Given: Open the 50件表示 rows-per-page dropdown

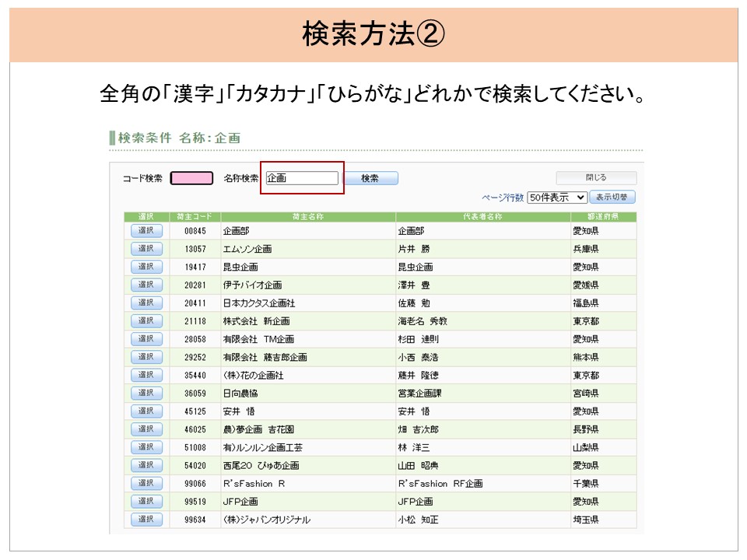Looking at the screenshot, I should tap(556, 198).
